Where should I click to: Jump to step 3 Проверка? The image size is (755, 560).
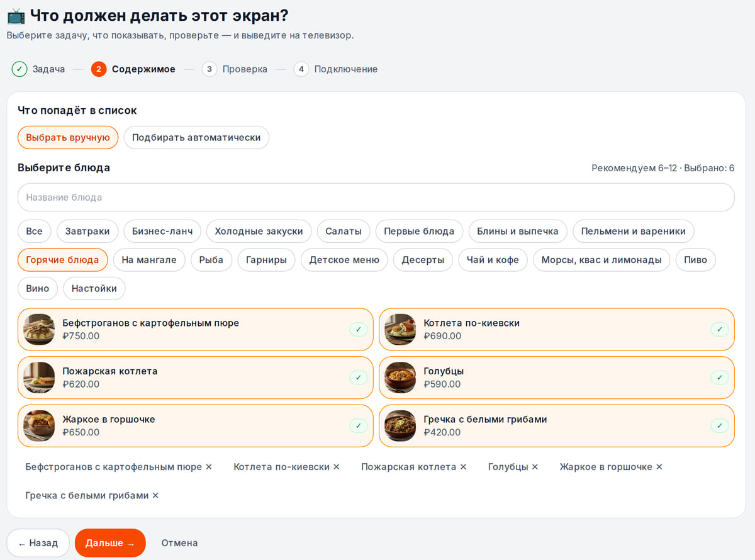point(235,69)
